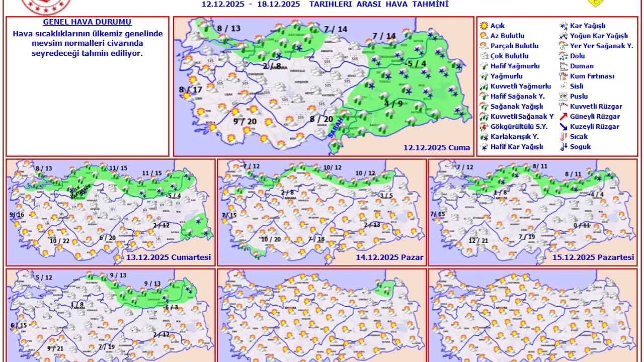This screenshot has height=362, width=644.
Task: Open the GENEL HAVA DURUMU heading
Action: coord(87,22)
